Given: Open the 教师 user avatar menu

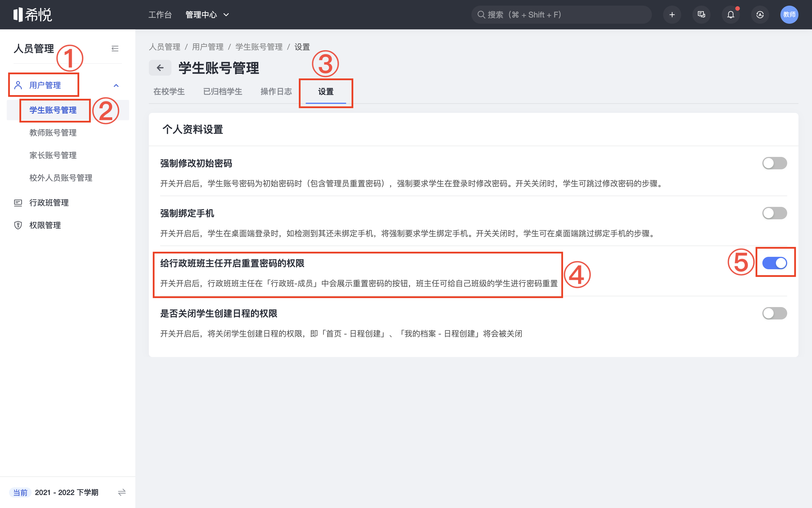Looking at the screenshot, I should tap(789, 14).
